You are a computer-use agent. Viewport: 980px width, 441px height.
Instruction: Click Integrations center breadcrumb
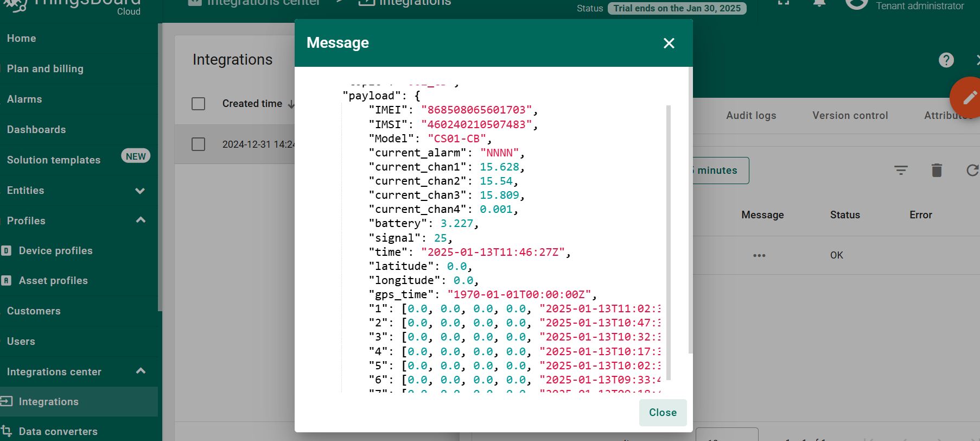[x=255, y=3]
